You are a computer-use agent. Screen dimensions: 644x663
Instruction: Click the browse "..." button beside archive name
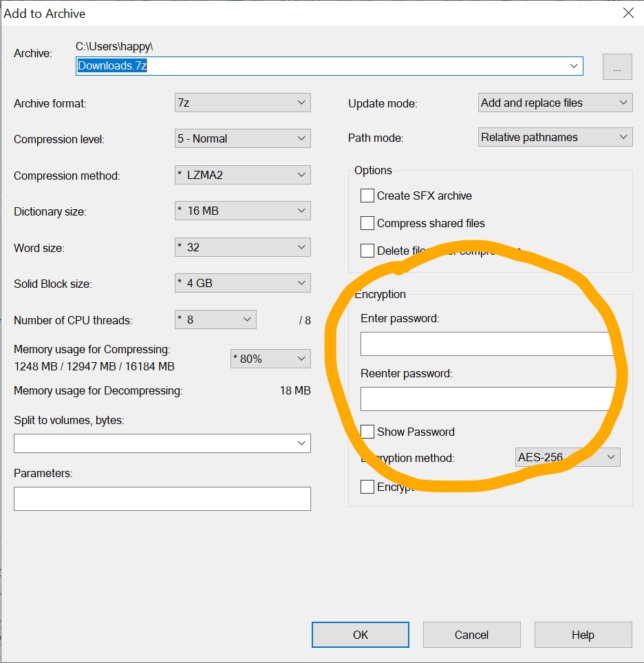tap(617, 67)
